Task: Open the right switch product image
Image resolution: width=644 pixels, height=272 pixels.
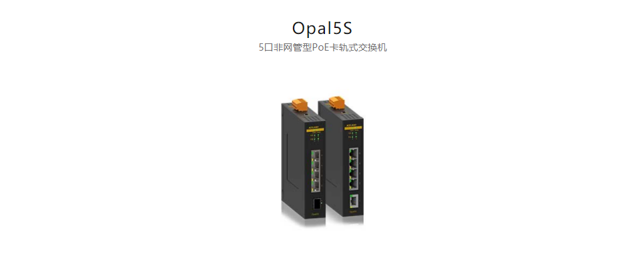Action: point(342,158)
